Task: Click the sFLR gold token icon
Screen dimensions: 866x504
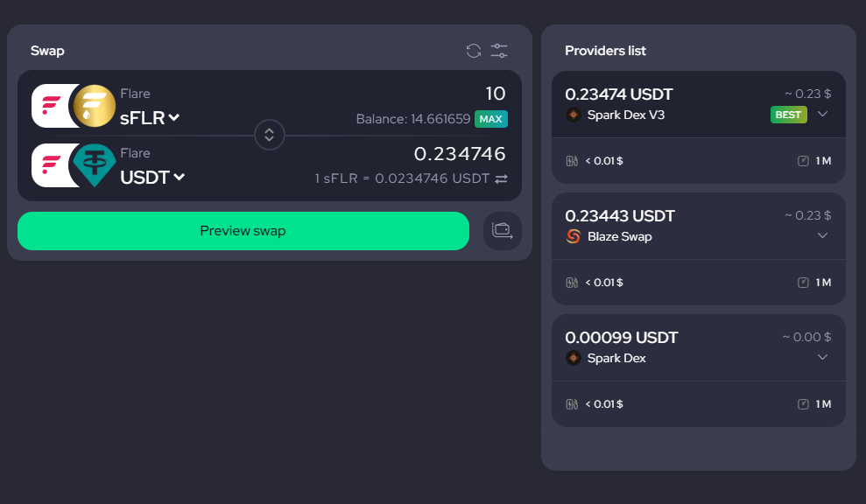Action: [x=95, y=106]
